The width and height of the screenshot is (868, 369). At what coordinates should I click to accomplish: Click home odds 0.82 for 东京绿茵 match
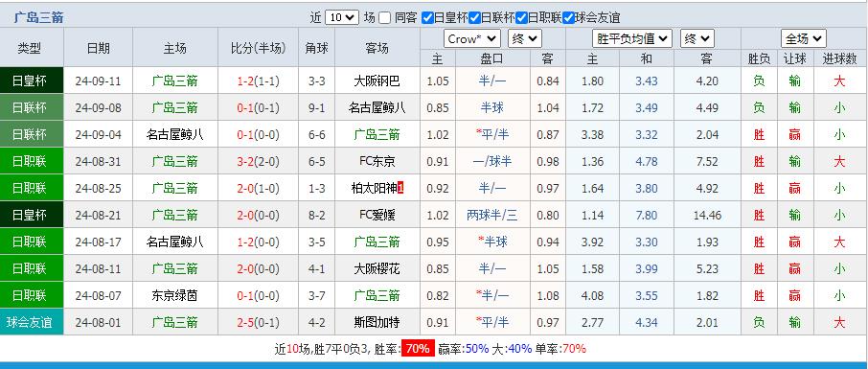tap(438, 296)
